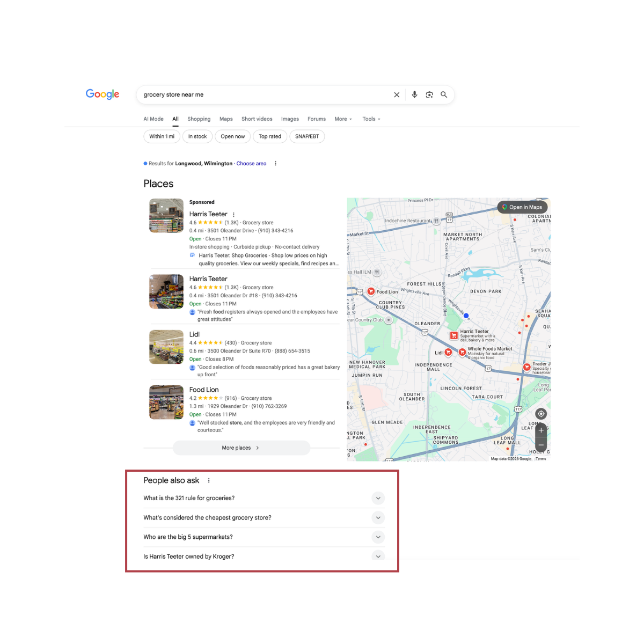
Task: Open three-dot menu beside sponsored Harris Teeter
Action: point(233,214)
